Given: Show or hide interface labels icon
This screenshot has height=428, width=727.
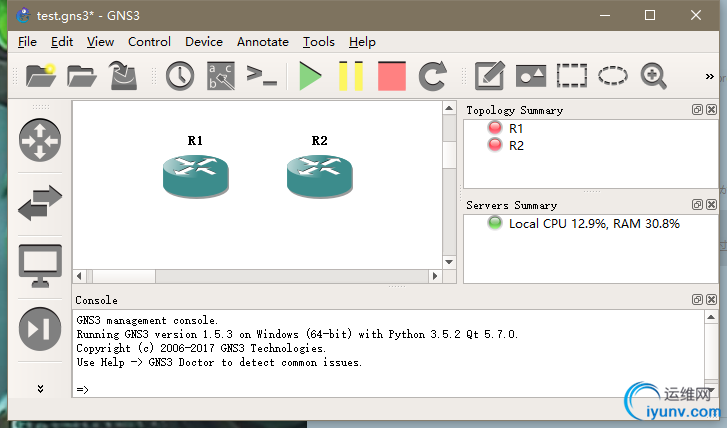Looking at the screenshot, I should pos(220,76).
